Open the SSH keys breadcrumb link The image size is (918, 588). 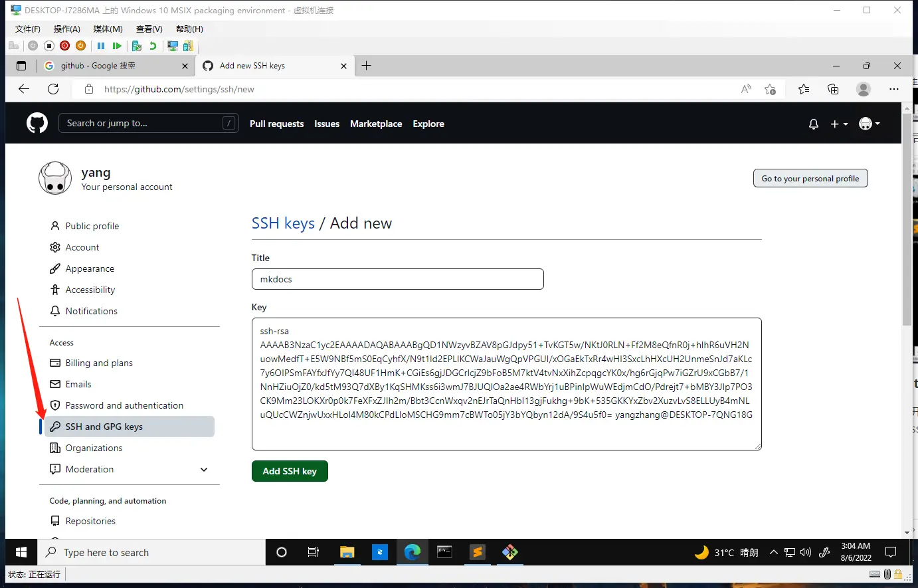[x=283, y=223]
